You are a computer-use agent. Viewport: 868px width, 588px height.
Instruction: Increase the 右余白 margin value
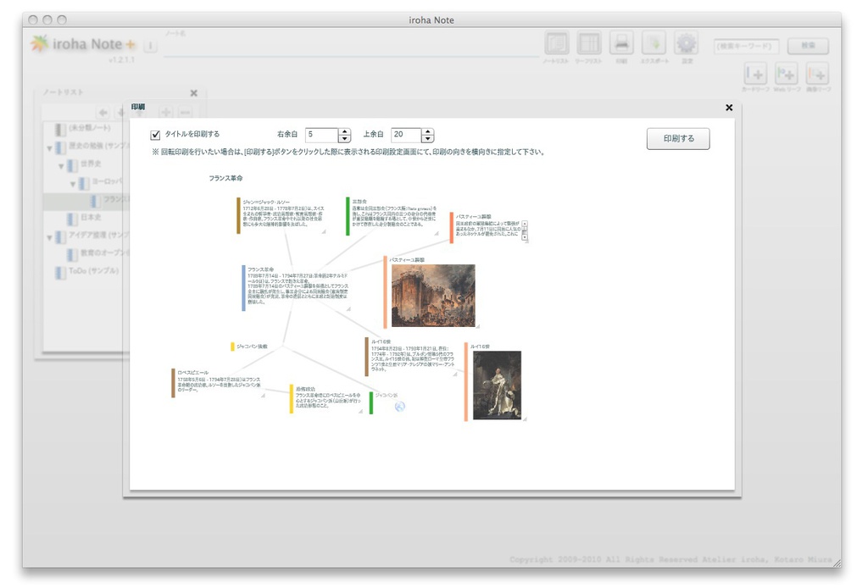click(x=344, y=131)
